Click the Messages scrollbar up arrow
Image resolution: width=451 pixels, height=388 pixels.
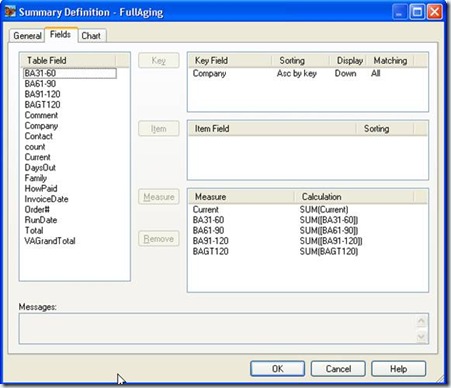pyautogui.click(x=421, y=321)
